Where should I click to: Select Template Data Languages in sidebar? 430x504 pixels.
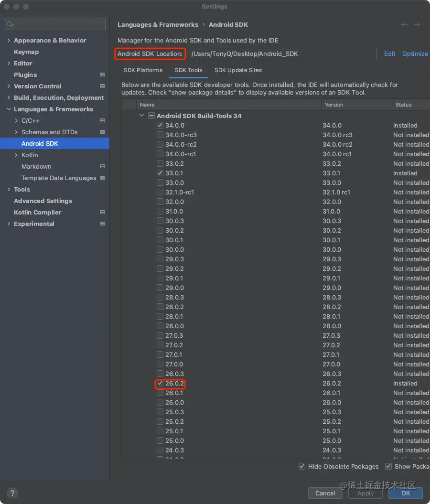tap(59, 178)
